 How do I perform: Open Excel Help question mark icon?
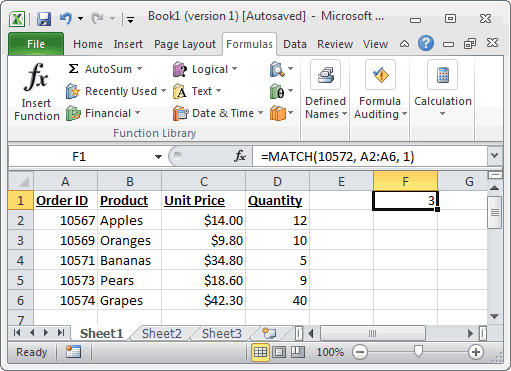pyautogui.click(x=426, y=43)
